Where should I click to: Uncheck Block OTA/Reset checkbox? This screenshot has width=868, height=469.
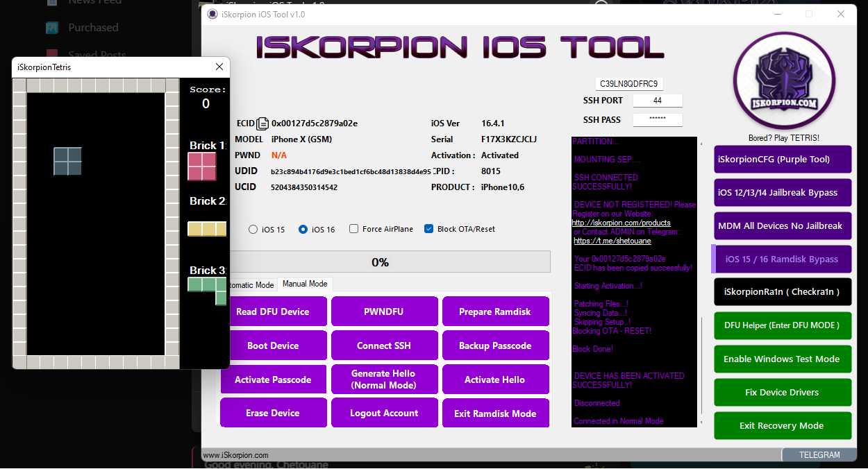tap(428, 229)
